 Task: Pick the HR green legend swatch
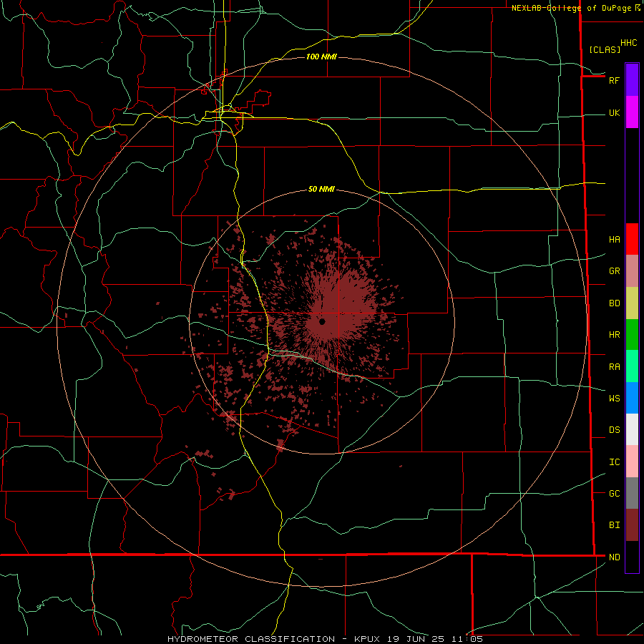[x=632, y=335]
